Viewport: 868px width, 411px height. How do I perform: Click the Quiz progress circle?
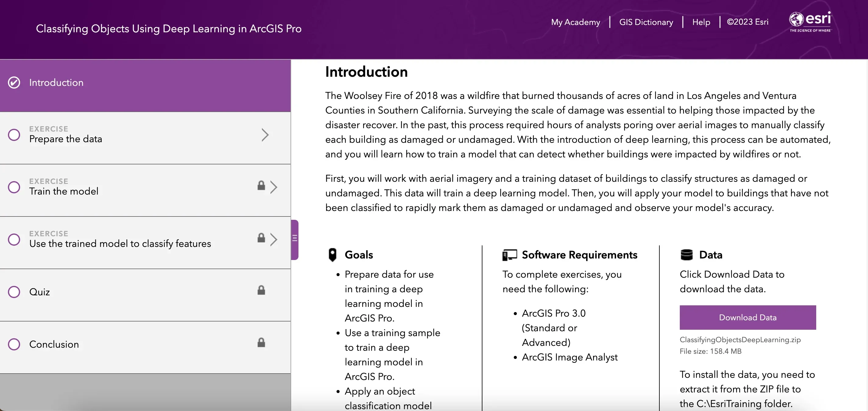tap(14, 292)
